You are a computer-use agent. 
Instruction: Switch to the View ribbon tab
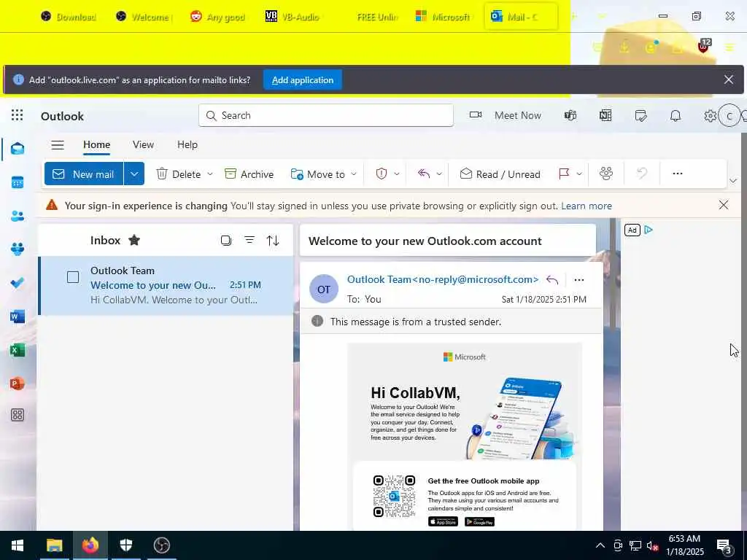pyautogui.click(x=144, y=145)
